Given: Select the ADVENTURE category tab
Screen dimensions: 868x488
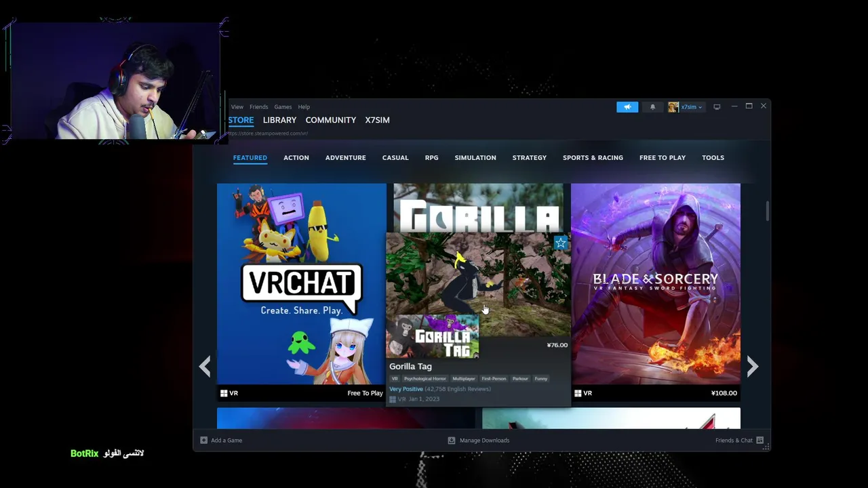Looking at the screenshot, I should pyautogui.click(x=345, y=158).
